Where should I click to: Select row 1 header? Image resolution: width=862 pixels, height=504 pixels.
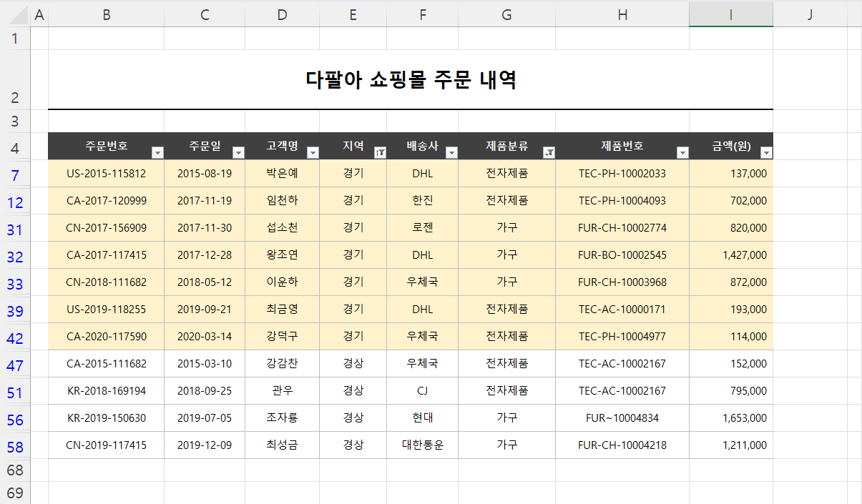pos(15,39)
